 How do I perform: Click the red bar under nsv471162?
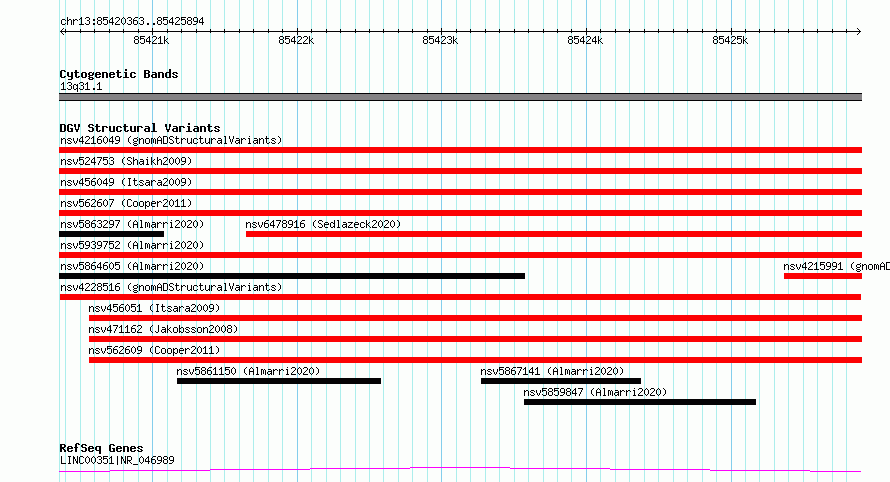pyautogui.click(x=475, y=339)
